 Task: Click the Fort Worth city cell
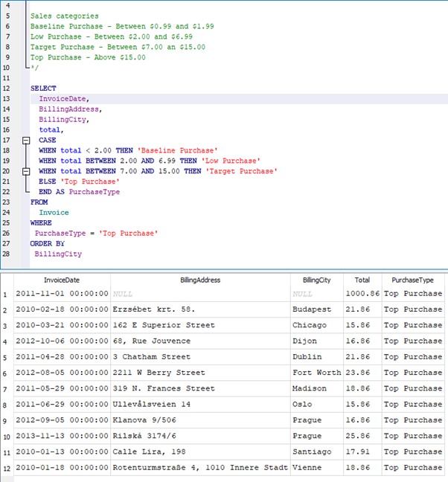coord(316,373)
